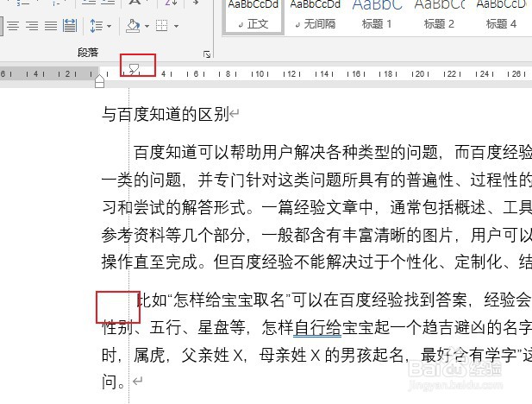Place the cursor after the final 问。
This screenshot has width=532, height=404.
(129, 382)
